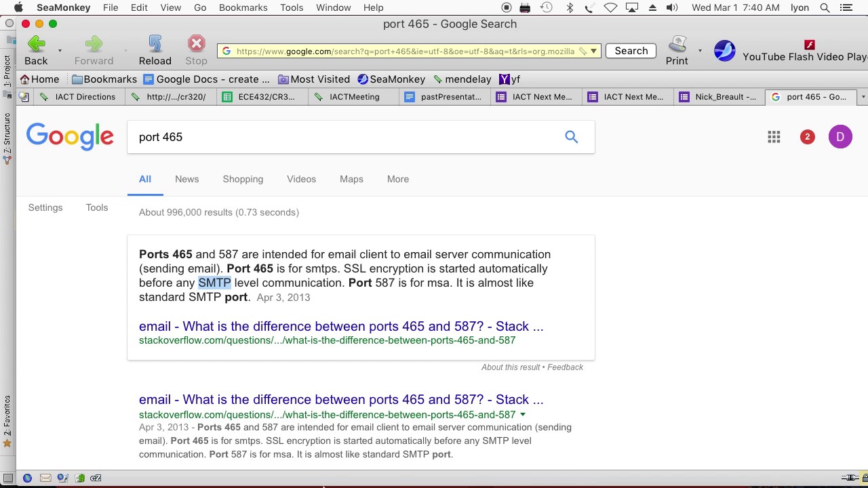Open the Go menu
Viewport: 868px width, 488px height.
tap(200, 7)
